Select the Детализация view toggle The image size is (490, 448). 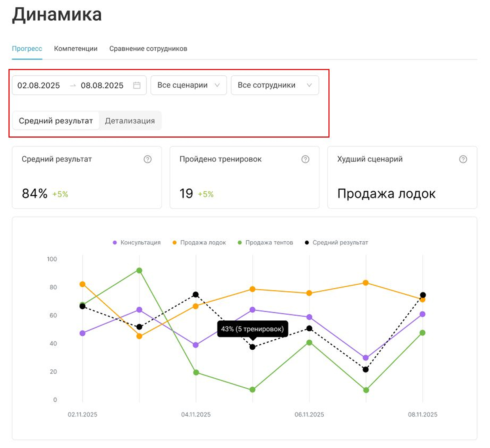click(130, 121)
